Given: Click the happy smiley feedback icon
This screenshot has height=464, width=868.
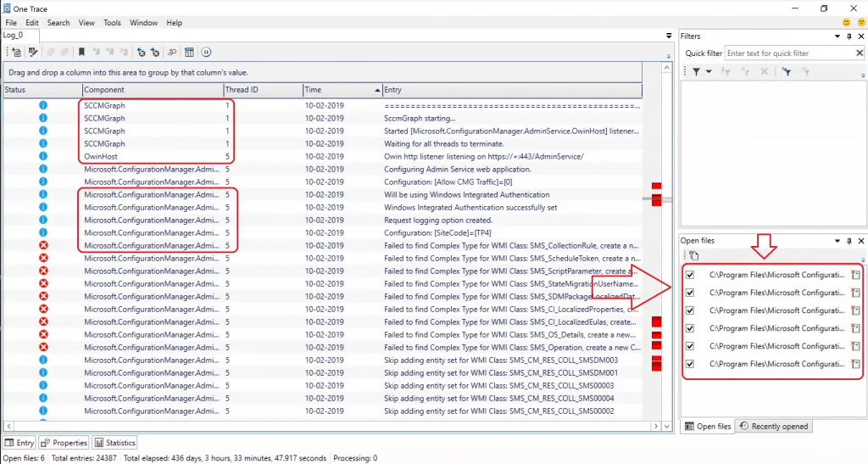Looking at the screenshot, I should (x=847, y=22).
